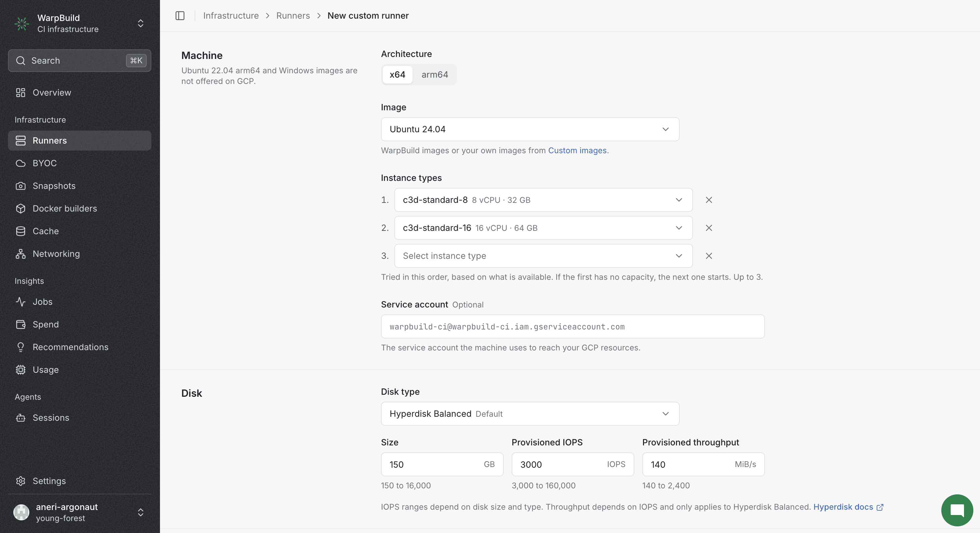Go to Infrastructure breadcrumb

click(231, 16)
